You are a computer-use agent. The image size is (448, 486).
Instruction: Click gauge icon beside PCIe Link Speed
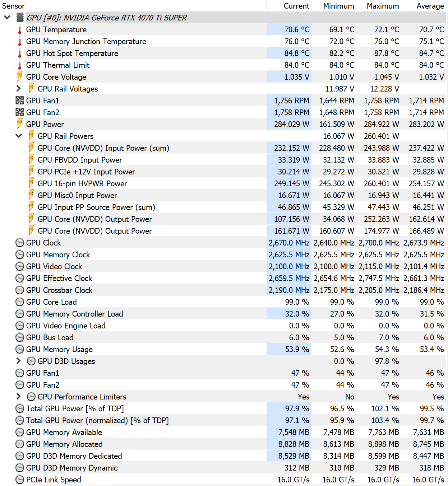click(x=20, y=480)
